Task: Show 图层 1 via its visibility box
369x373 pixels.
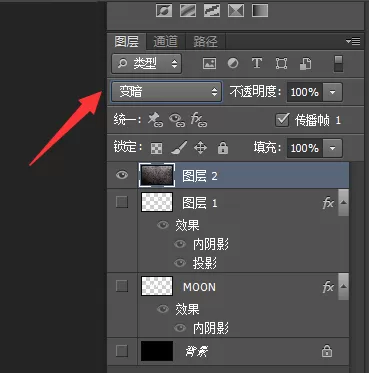Action: tap(122, 202)
